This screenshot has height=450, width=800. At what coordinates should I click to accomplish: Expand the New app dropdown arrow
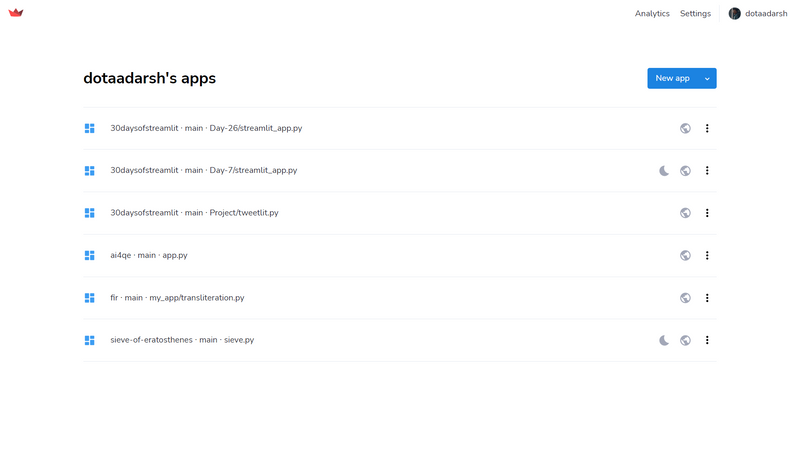pos(707,78)
